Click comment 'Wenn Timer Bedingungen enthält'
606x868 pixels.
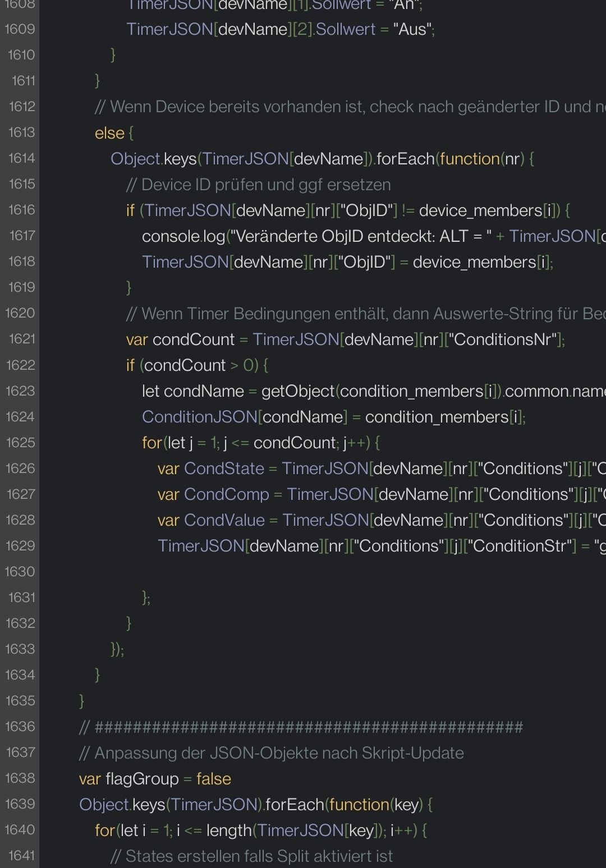tap(256, 314)
